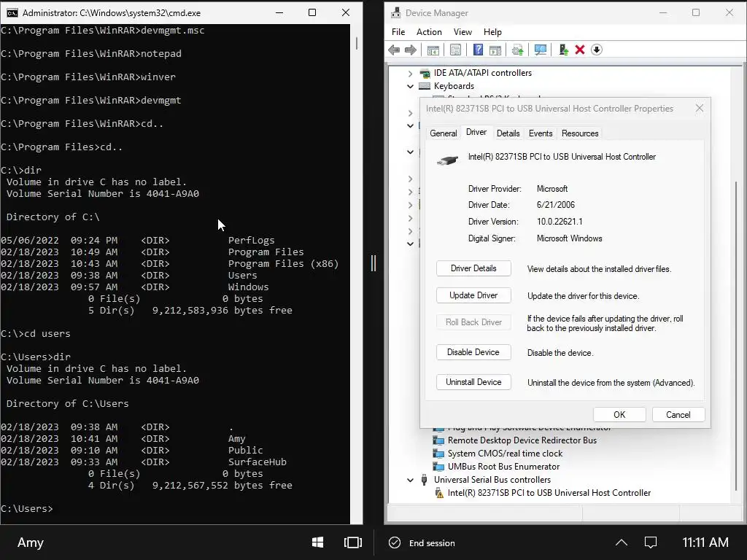The height and width of the screenshot is (560, 747).
Task: Click the C:\Users> prompt line in cmd
Action: tap(27, 508)
